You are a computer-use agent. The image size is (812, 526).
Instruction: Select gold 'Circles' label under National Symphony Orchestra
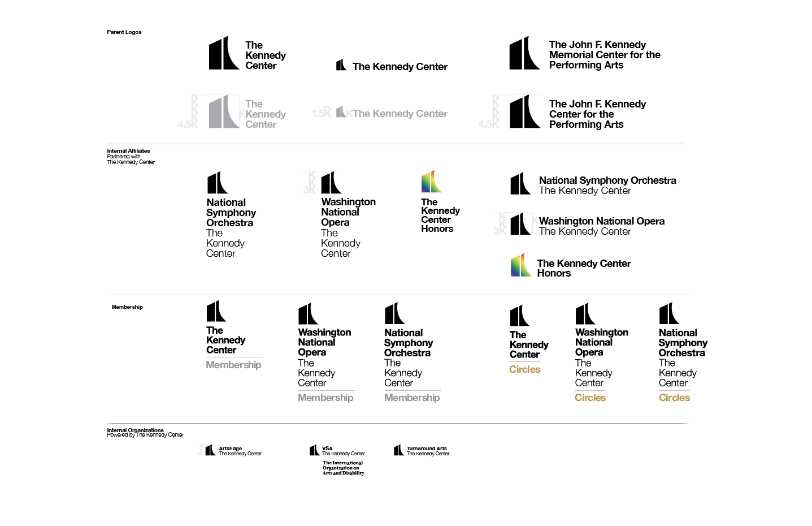(674, 398)
